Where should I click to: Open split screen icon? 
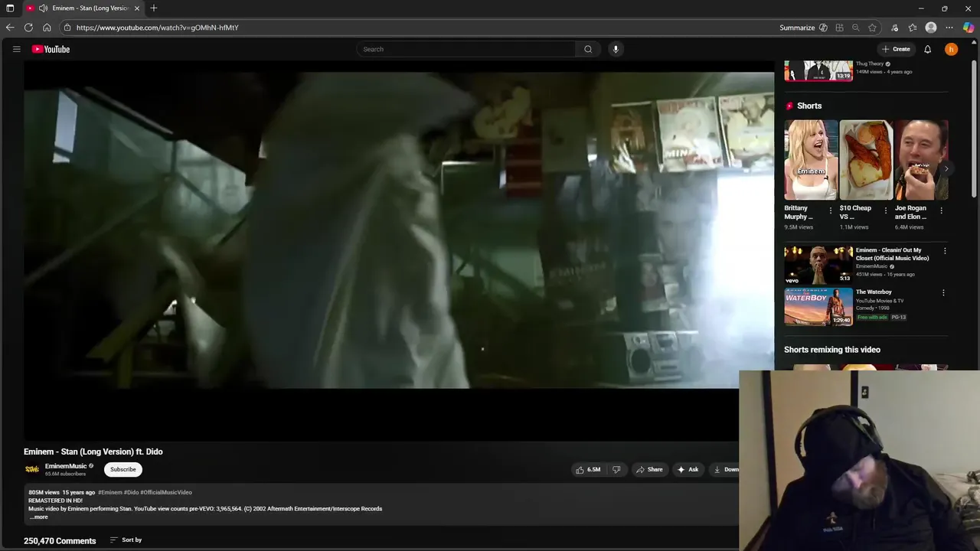click(x=839, y=28)
